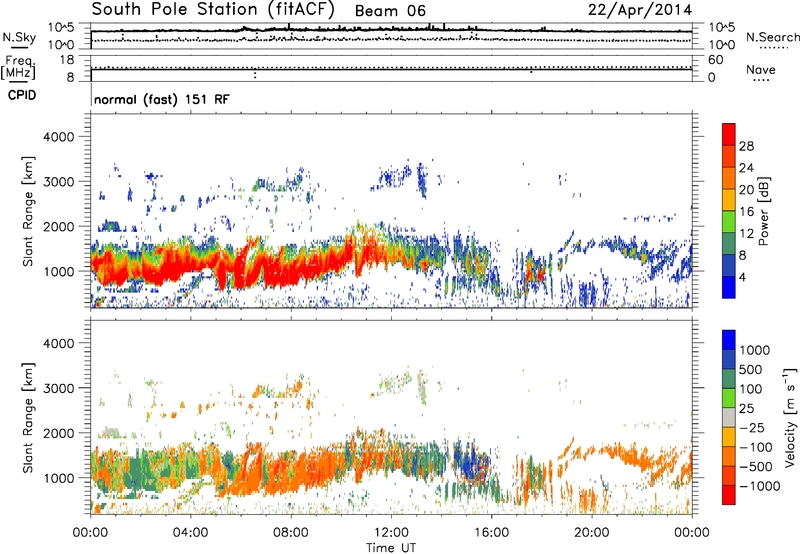Viewport: 800px width, 554px height.
Task: Click the date '22/Apr/2014'
Action: 640,10
